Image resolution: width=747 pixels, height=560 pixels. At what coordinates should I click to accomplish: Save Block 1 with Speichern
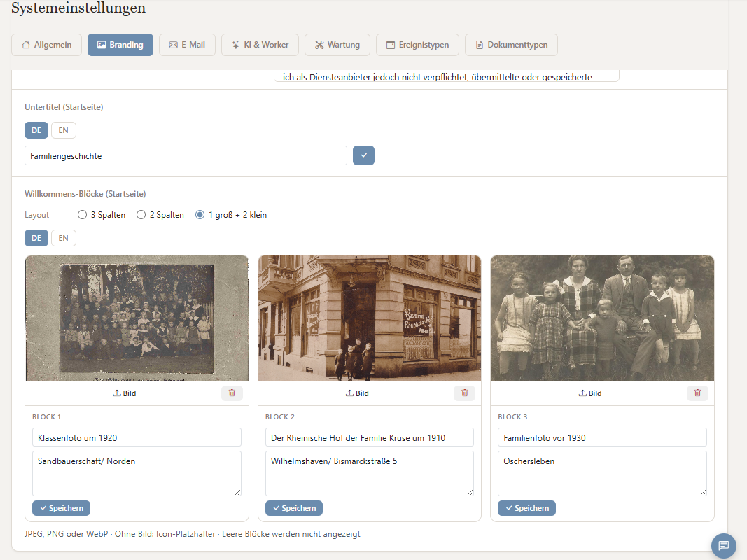[x=62, y=508]
